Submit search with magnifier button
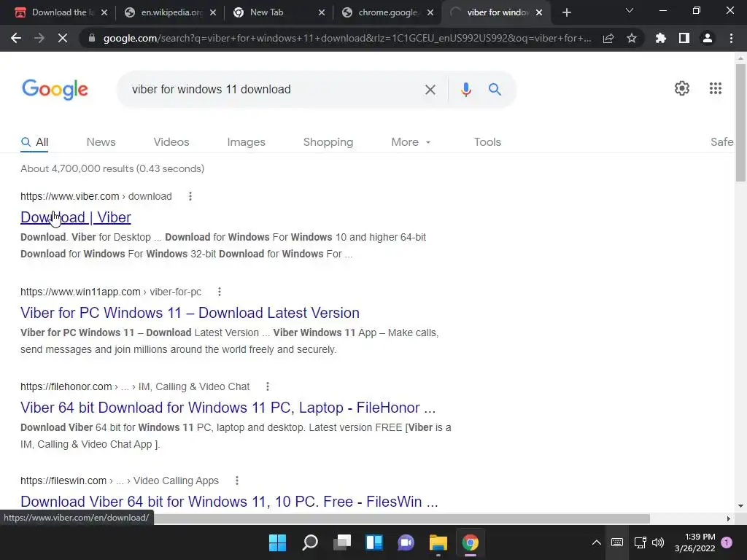Screen dimensions: 747x560 click(495, 89)
